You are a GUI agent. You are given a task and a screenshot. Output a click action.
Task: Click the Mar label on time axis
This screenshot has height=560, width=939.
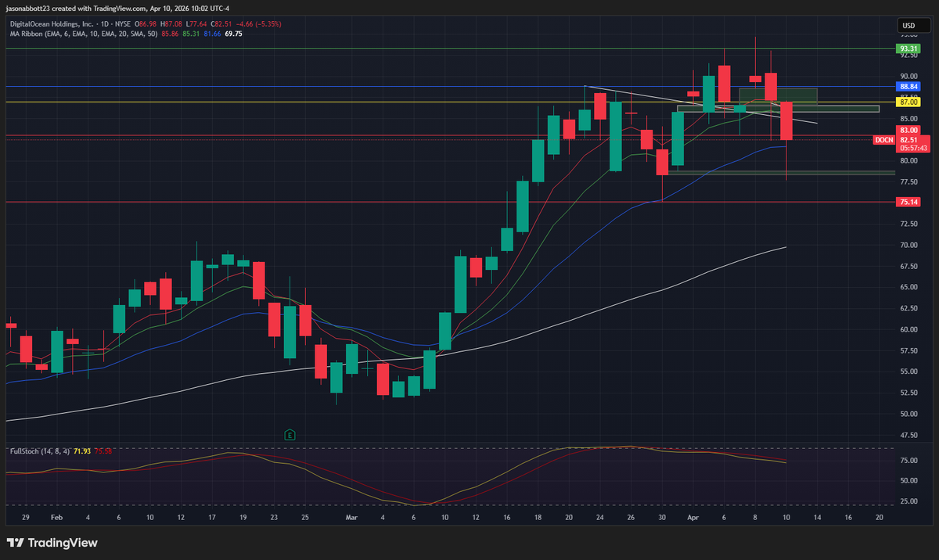click(350, 518)
